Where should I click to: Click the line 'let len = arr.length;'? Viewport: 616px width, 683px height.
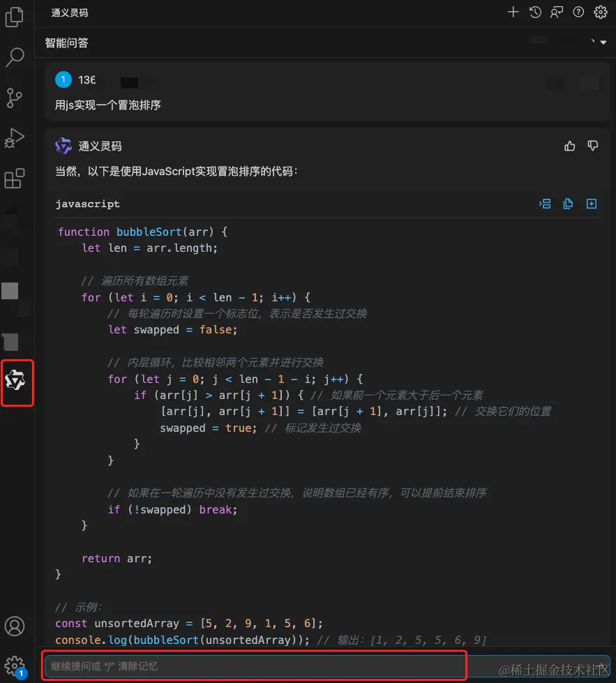click(x=149, y=248)
